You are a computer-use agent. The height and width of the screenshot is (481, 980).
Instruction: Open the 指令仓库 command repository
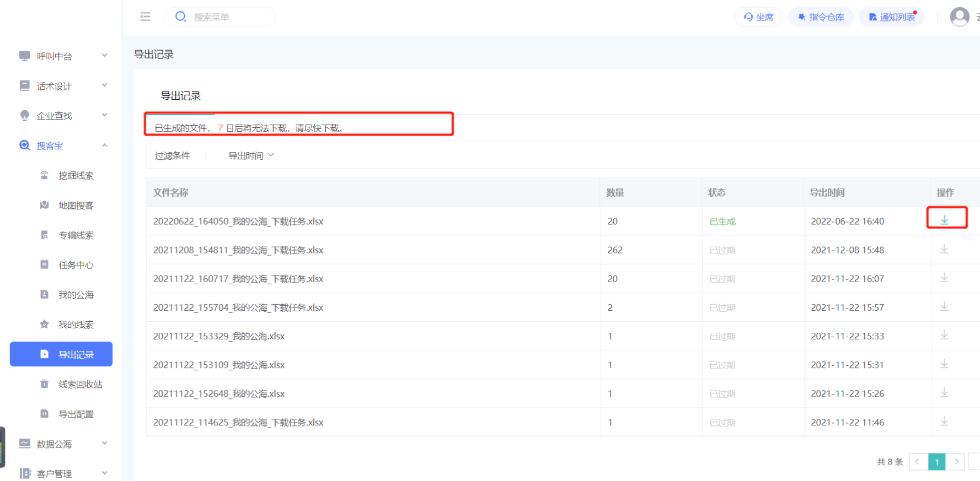pyautogui.click(x=821, y=17)
